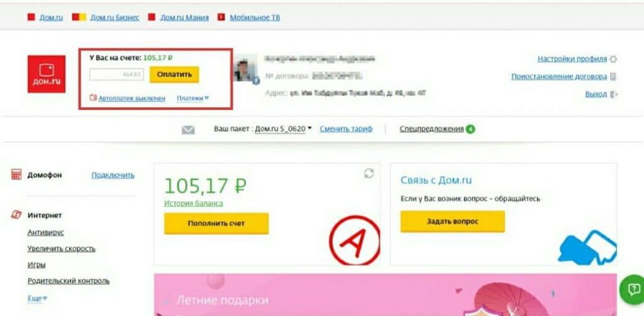Click the payment amount input field
This screenshot has height=316, width=644.
click(x=116, y=75)
